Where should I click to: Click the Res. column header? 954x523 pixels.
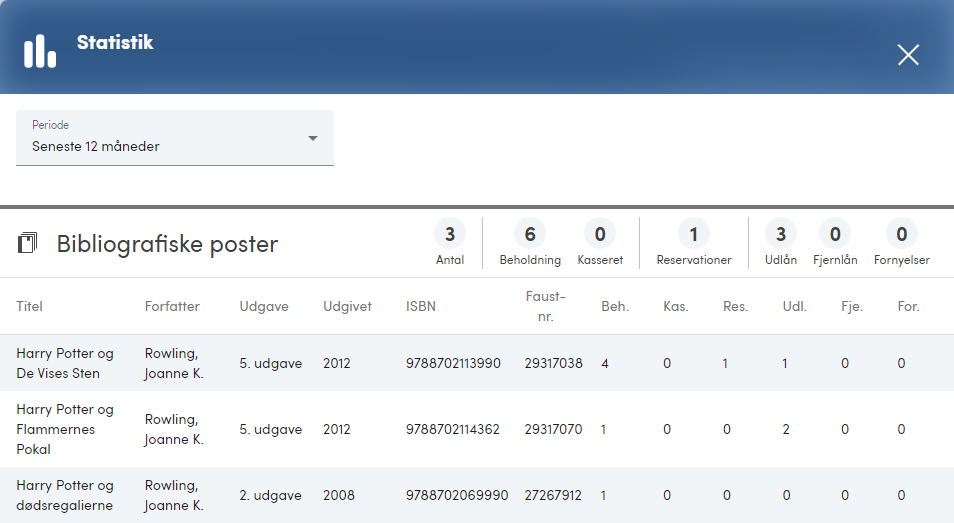[x=736, y=306]
